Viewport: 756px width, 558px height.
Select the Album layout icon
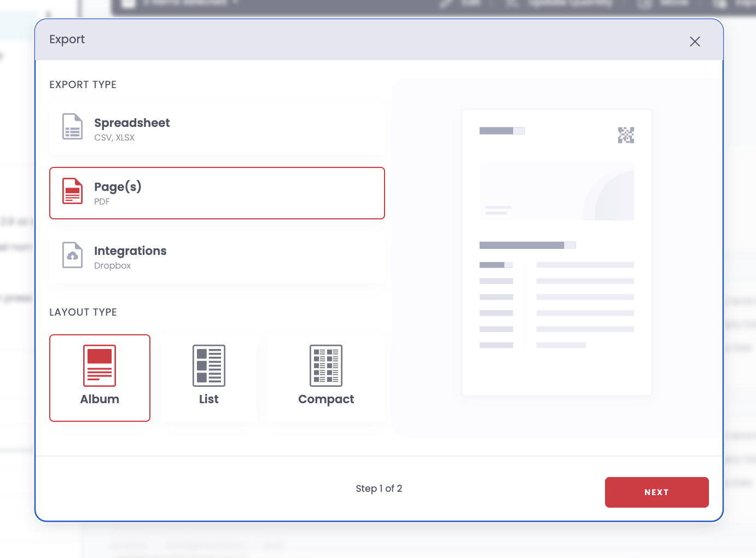100,365
